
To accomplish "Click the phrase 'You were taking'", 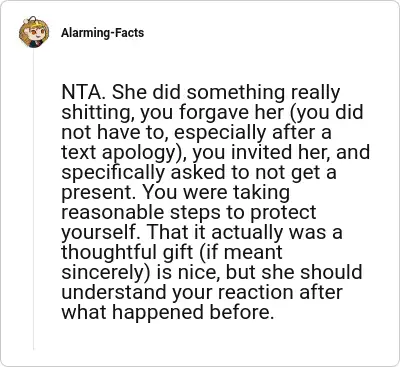I will pyautogui.click(x=216, y=193).
